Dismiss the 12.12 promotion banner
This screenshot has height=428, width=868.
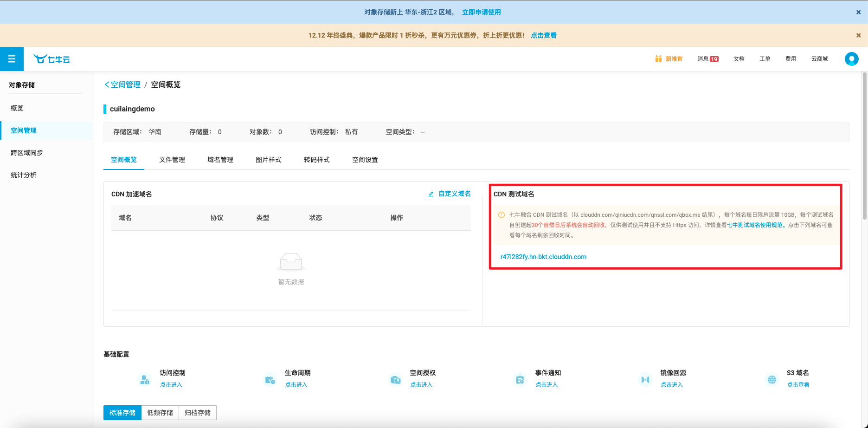[x=858, y=35]
